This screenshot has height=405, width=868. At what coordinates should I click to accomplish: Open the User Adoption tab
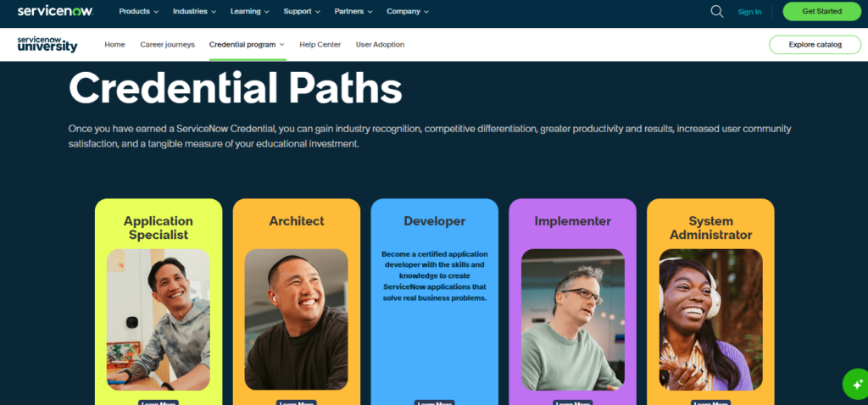pos(380,44)
